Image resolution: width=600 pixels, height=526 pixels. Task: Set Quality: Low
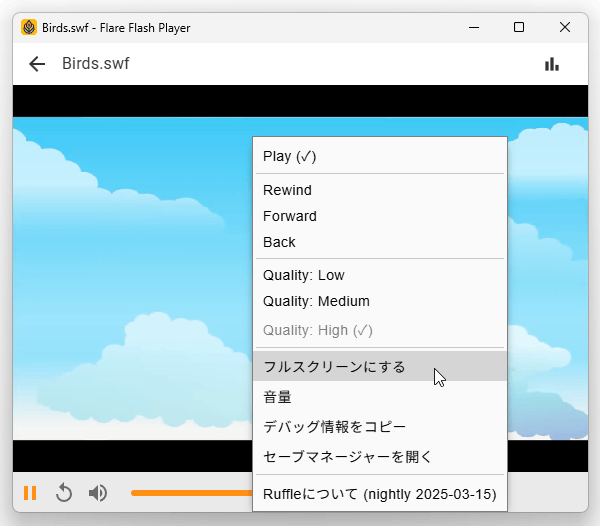pyautogui.click(x=380, y=275)
